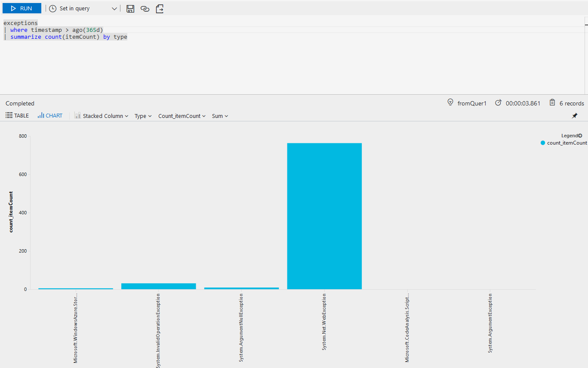Click the 6 records text
Image resolution: width=588 pixels, height=368 pixels.
tap(572, 103)
